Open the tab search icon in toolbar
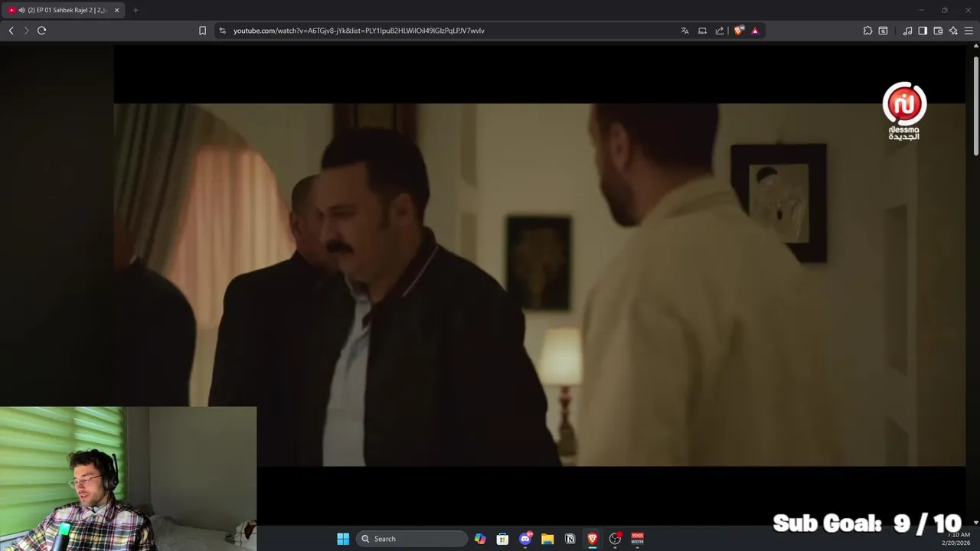 [x=883, y=31]
